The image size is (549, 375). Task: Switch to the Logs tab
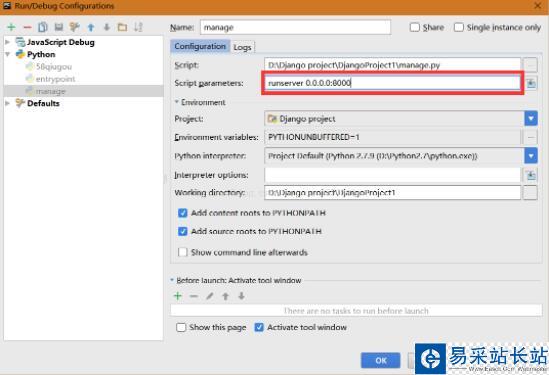pyautogui.click(x=242, y=47)
